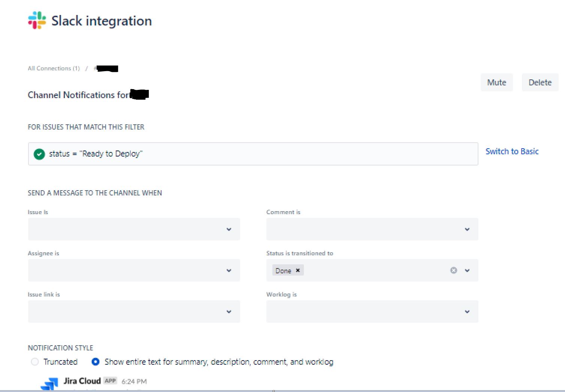Click the Jira Cloud sender name
Image resolution: width=565 pixels, height=392 pixels.
pyautogui.click(x=82, y=381)
